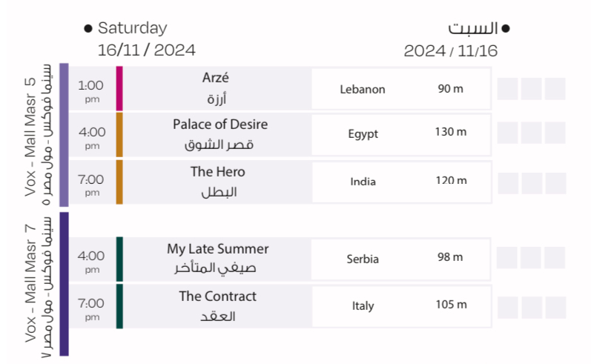Click the 130 m duration for Egypt film
The height and width of the screenshot is (364, 614).
pos(450,132)
